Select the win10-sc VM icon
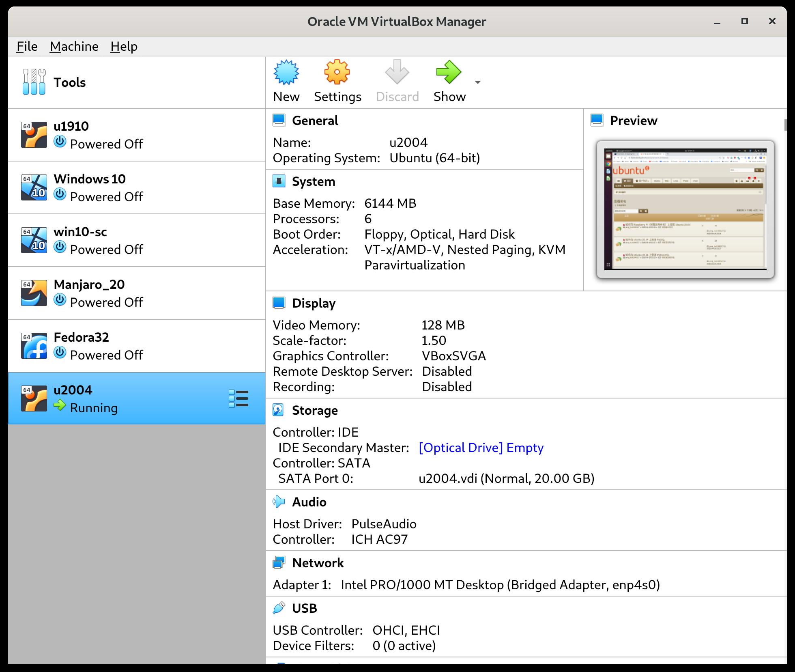This screenshot has width=795, height=672. click(34, 240)
